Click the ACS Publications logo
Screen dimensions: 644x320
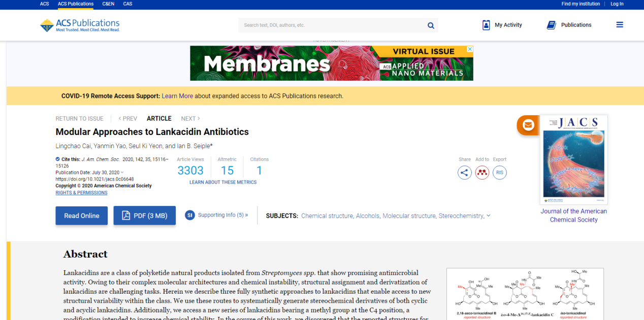(80, 25)
